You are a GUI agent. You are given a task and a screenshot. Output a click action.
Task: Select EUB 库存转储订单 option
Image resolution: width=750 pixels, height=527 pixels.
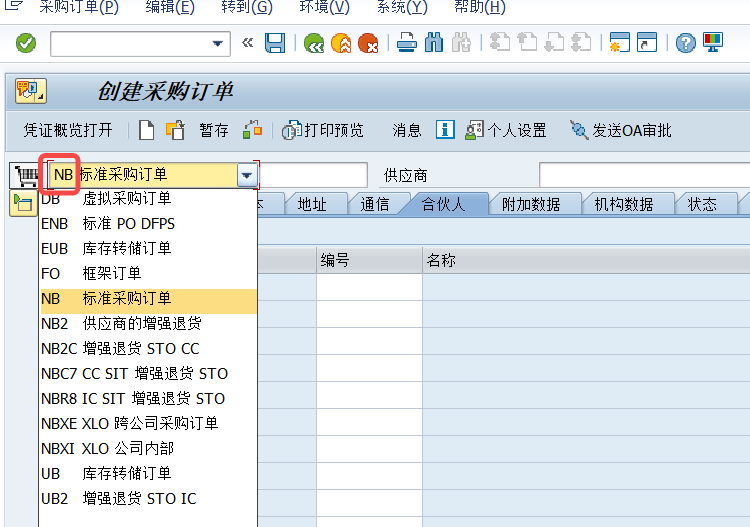click(x=148, y=249)
